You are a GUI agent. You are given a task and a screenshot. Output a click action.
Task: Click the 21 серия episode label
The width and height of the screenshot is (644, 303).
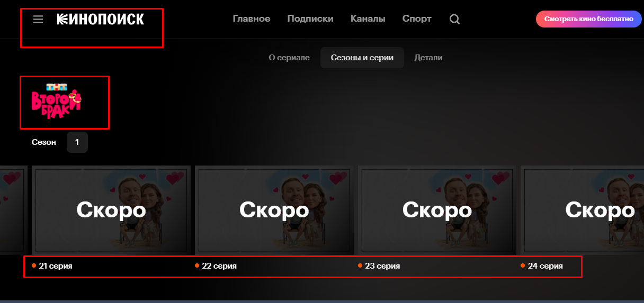point(56,266)
